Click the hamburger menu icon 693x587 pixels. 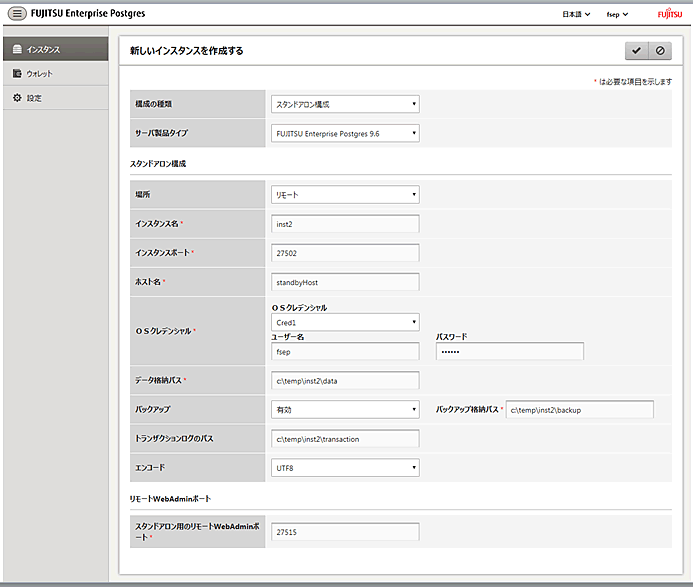click(17, 14)
